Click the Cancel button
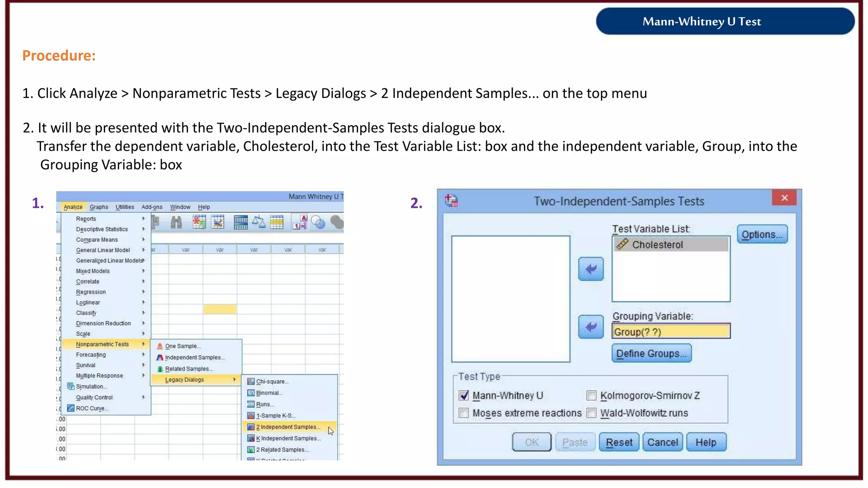Image resolution: width=868 pixels, height=488 pixels. (x=662, y=442)
